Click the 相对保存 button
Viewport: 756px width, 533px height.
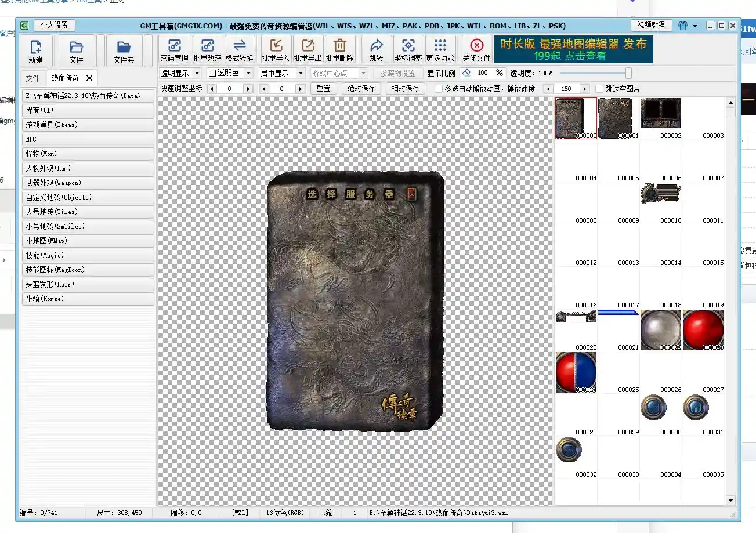(x=405, y=89)
